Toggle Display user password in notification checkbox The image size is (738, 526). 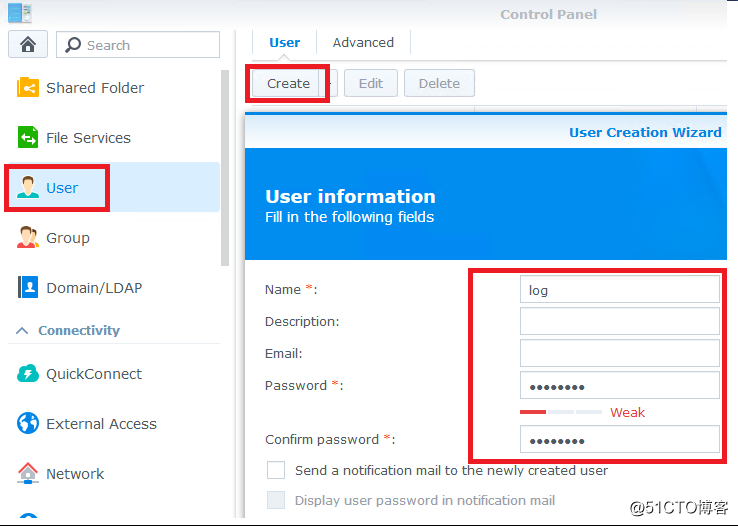tap(276, 500)
